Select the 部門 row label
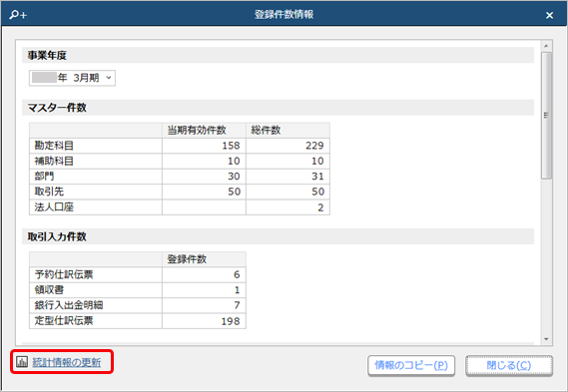This screenshot has height=392, width=568. coord(44,177)
